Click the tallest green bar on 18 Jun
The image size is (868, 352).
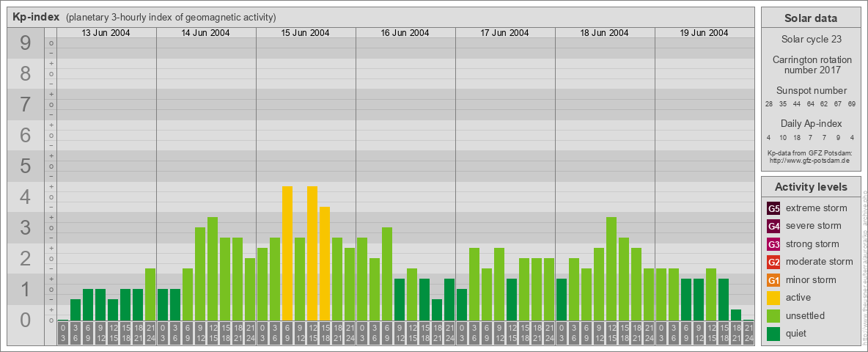tap(611, 269)
